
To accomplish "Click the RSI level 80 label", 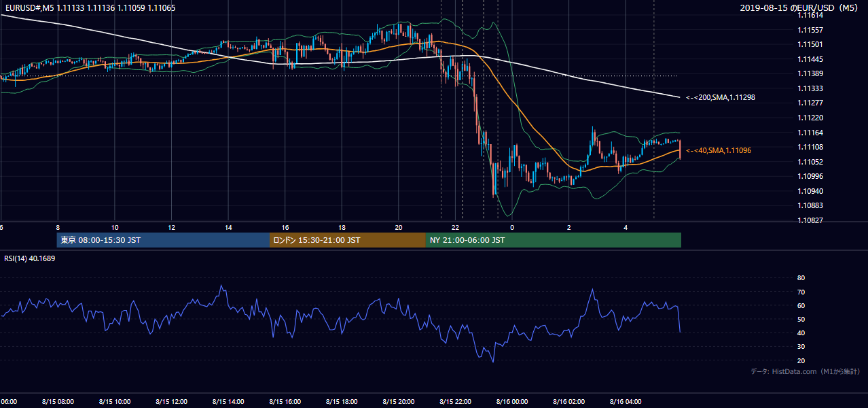I will click(801, 278).
